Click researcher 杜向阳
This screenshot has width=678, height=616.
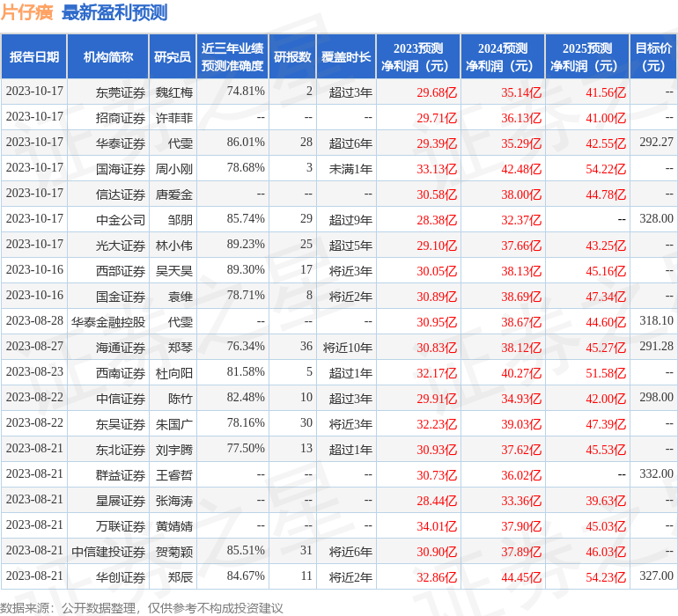pyautogui.click(x=173, y=373)
